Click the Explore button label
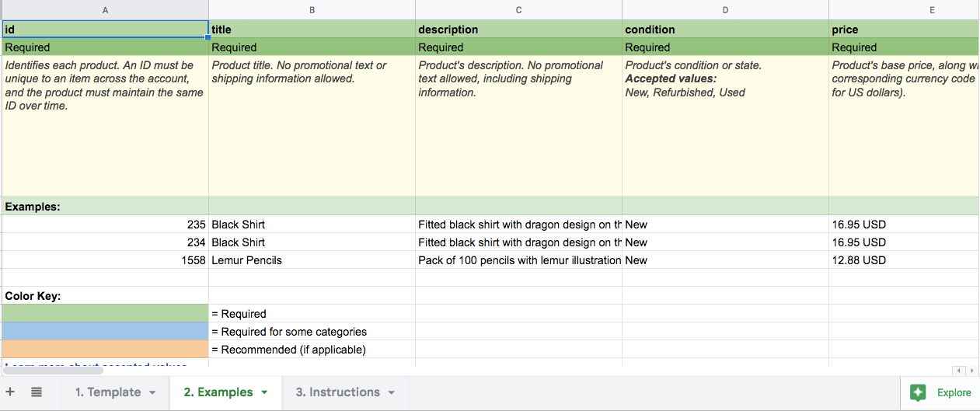Viewport: 980px width, 411px height. [x=954, y=392]
